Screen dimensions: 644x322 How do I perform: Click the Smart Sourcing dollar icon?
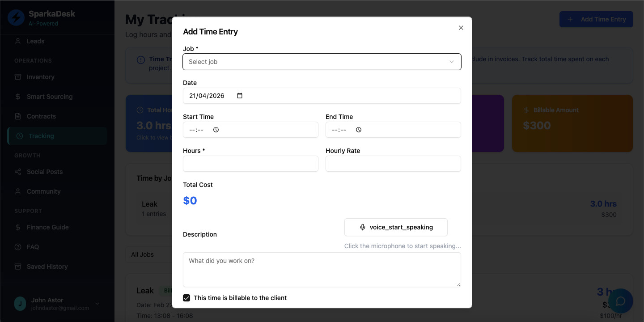pyautogui.click(x=18, y=97)
